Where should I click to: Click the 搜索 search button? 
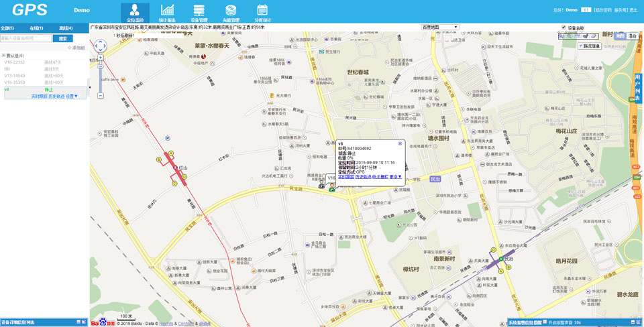pos(62,38)
